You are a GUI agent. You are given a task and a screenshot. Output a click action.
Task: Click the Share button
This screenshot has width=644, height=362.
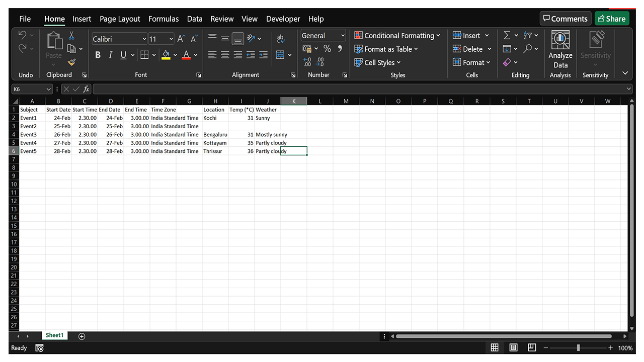611,19
